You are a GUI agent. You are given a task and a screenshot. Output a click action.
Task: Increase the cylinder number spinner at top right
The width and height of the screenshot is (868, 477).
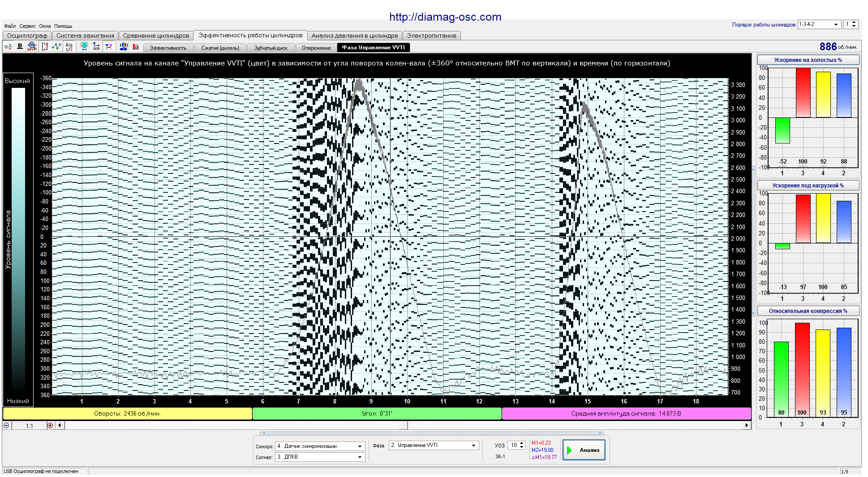click(854, 22)
